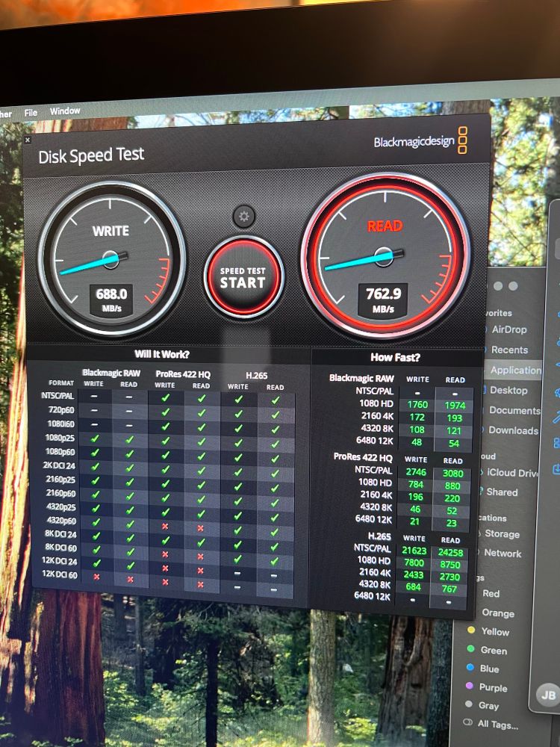The image size is (560, 747).
Task: Select the Orange tag in Finder
Action: [497, 613]
